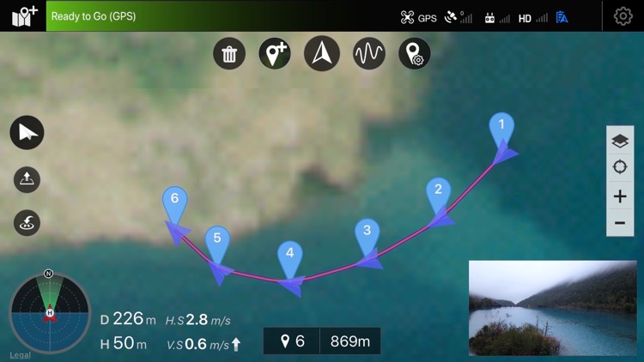Select the heading arrow mode icon
644x362 pixels.
pyautogui.click(x=322, y=53)
